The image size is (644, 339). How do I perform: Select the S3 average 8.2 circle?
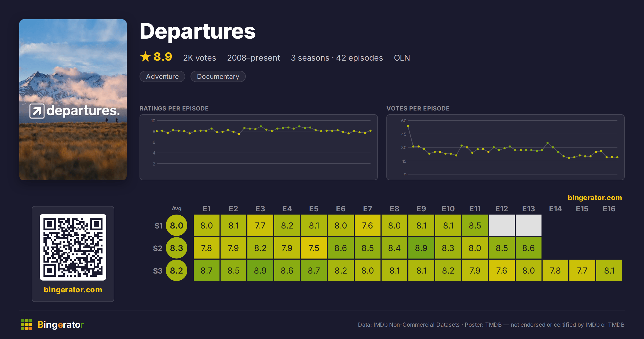click(177, 270)
